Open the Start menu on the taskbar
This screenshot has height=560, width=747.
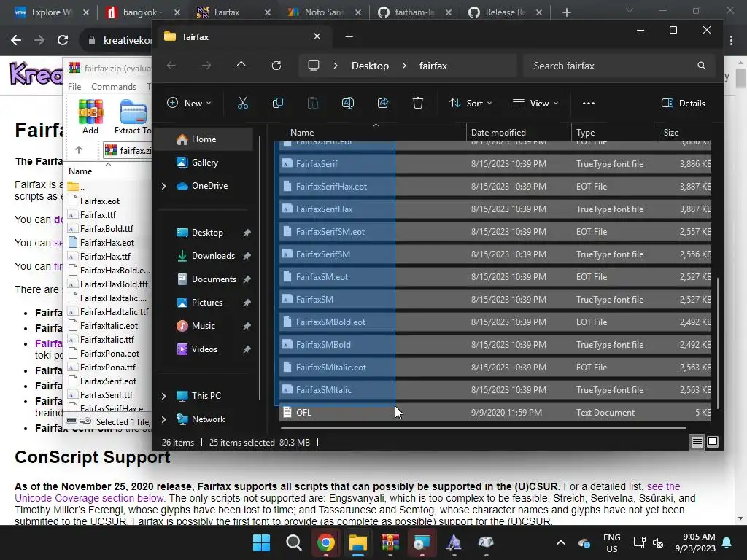pyautogui.click(x=261, y=542)
